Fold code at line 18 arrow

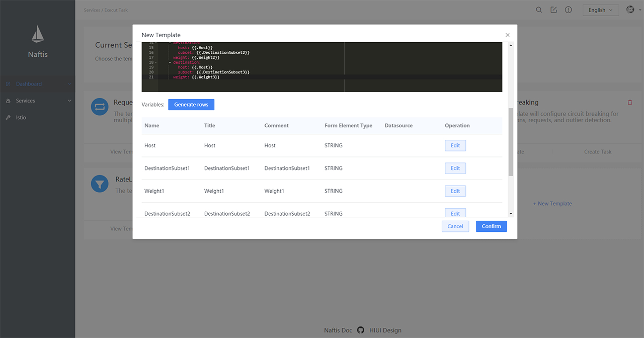pos(156,62)
